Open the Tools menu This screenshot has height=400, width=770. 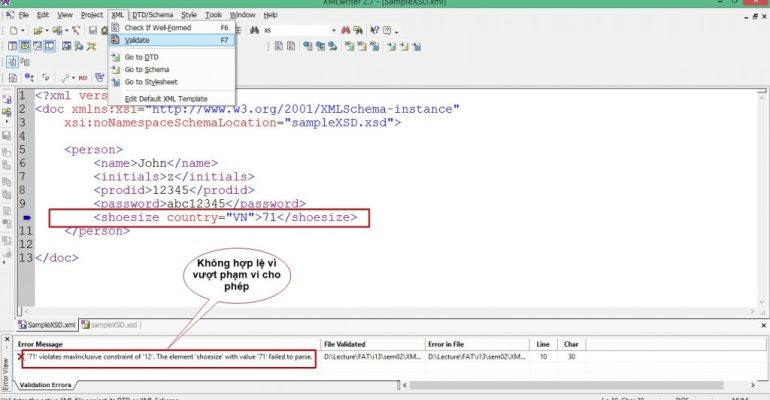coord(213,15)
